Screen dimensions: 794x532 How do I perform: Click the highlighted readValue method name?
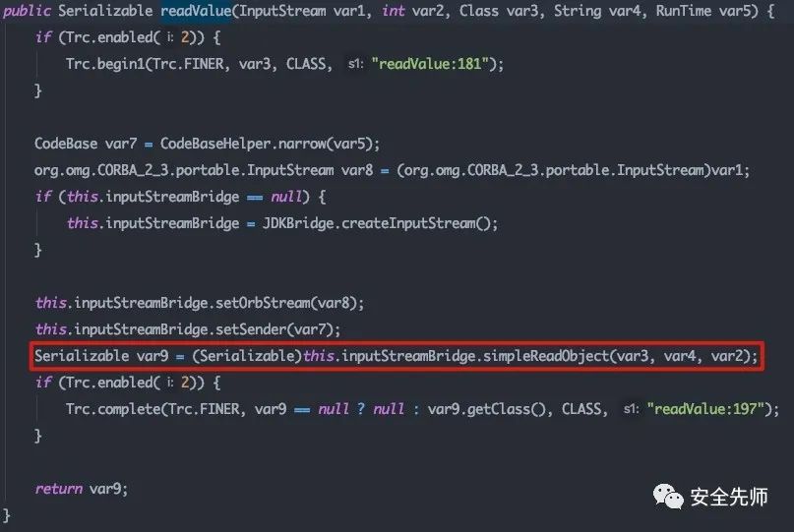[196, 11]
